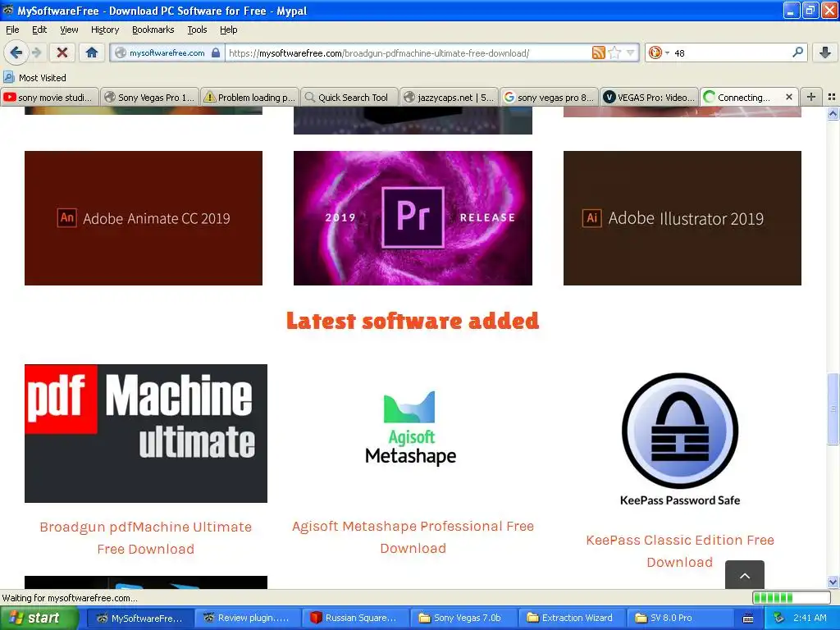840x630 pixels.
Task: Close the Connecting tab
Action: click(788, 97)
